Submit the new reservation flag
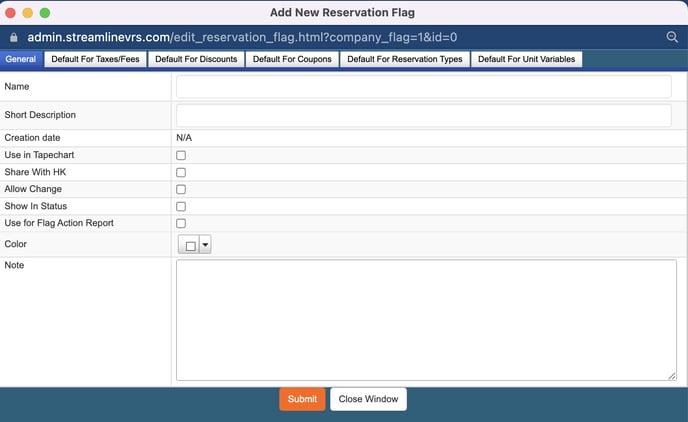Screen dimensions: 688x422 click(302, 399)
